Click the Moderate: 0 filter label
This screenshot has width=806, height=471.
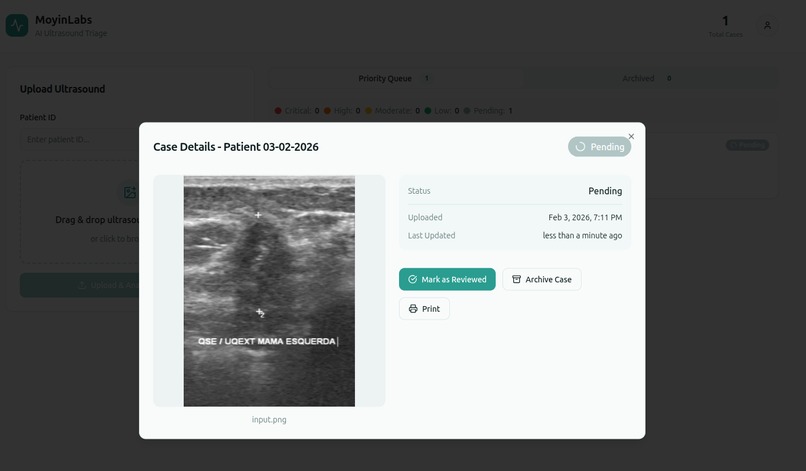point(393,111)
